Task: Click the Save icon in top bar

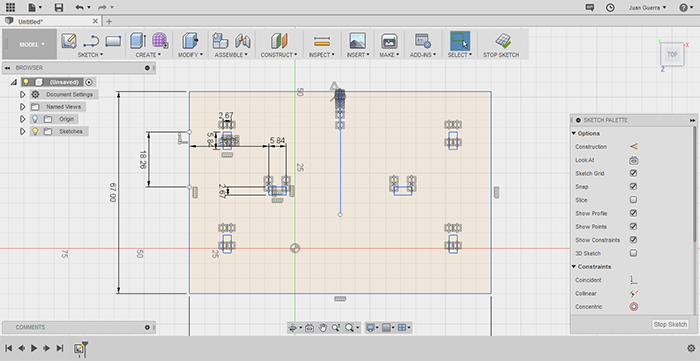Action: click(58, 8)
